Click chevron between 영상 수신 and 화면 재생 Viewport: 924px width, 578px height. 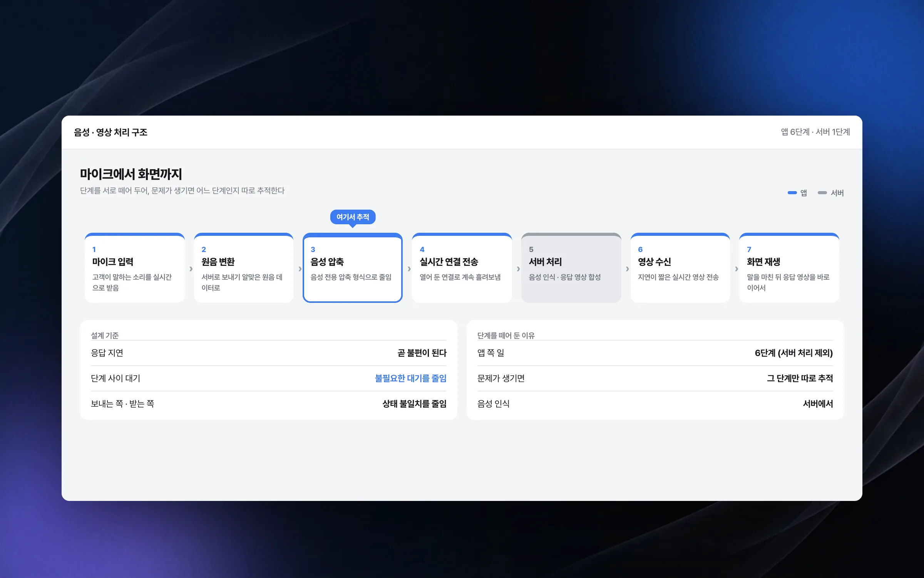(737, 269)
